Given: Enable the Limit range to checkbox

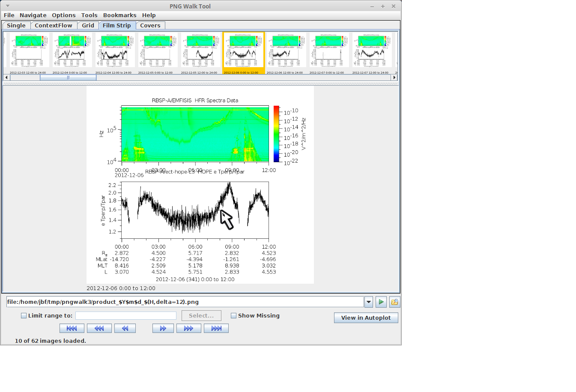Looking at the screenshot, I should pos(24,316).
